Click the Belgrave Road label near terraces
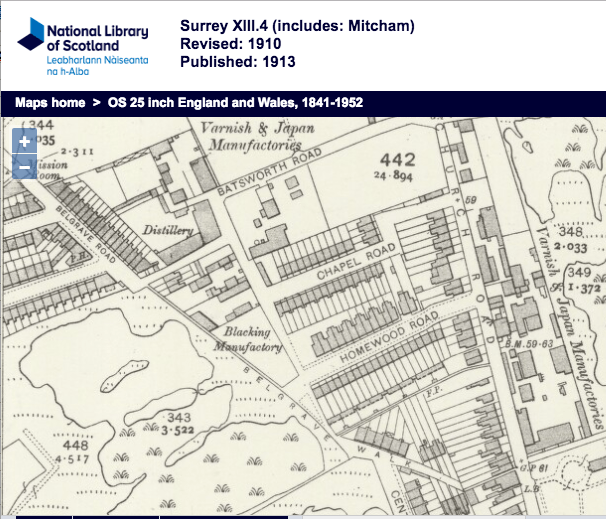 86,234
